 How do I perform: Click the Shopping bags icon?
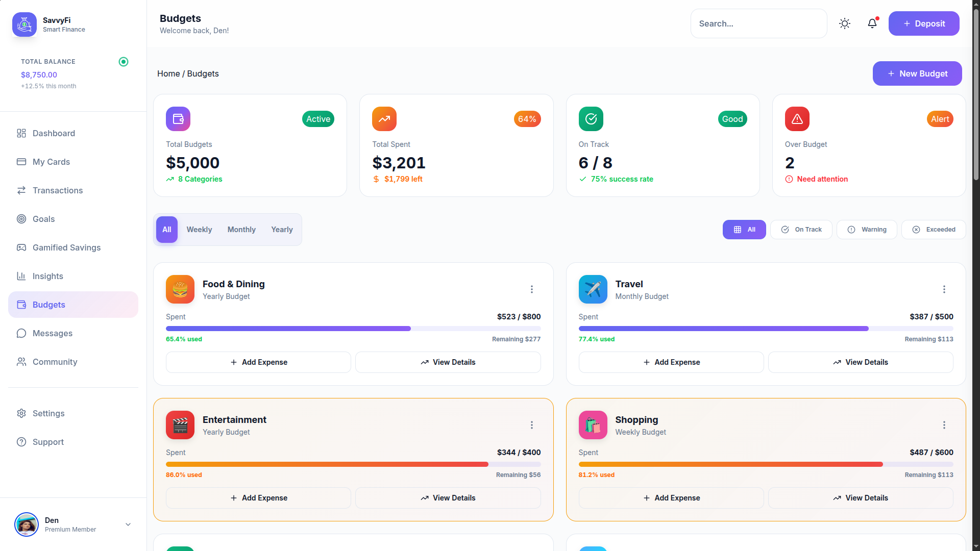point(593,425)
